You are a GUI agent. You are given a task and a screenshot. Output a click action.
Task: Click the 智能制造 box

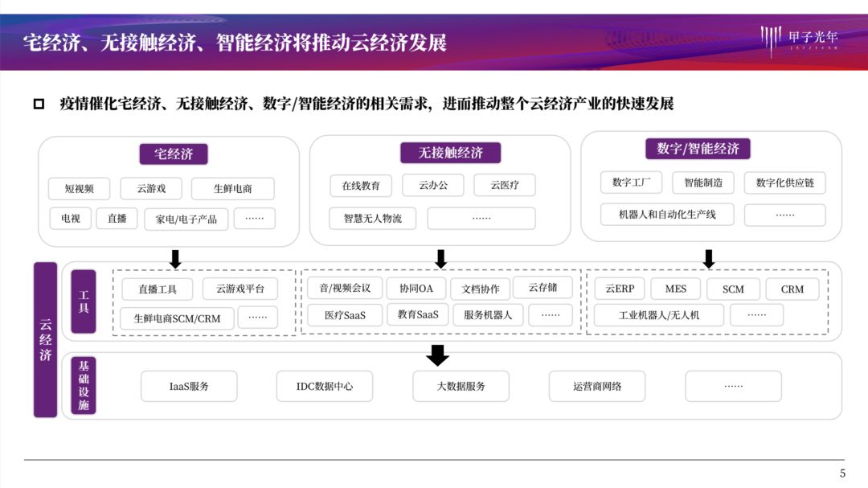pyautogui.click(x=703, y=182)
